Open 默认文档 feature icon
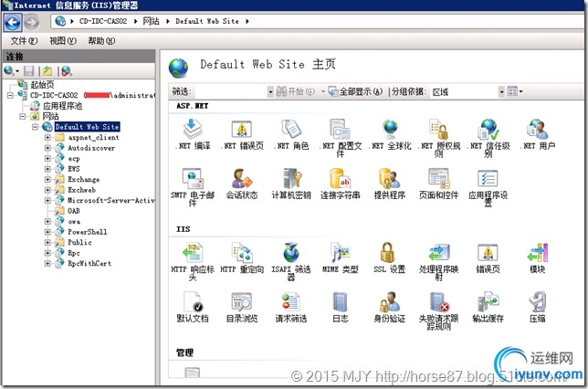The height and width of the screenshot is (389, 588). click(193, 308)
